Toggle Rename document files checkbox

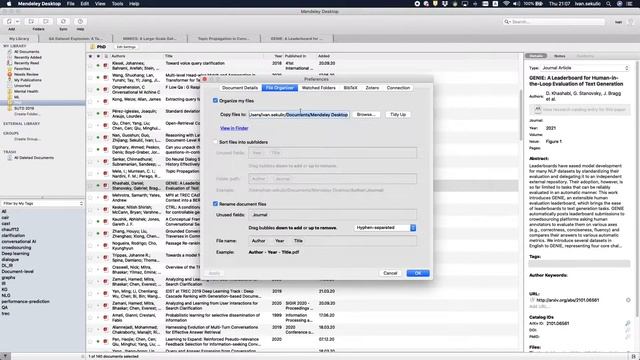[x=215, y=204]
